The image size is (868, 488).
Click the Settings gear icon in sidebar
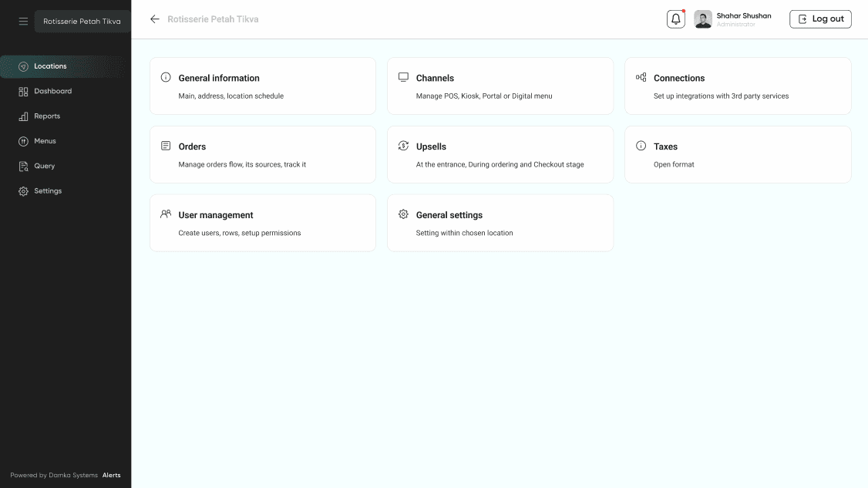[x=23, y=191]
